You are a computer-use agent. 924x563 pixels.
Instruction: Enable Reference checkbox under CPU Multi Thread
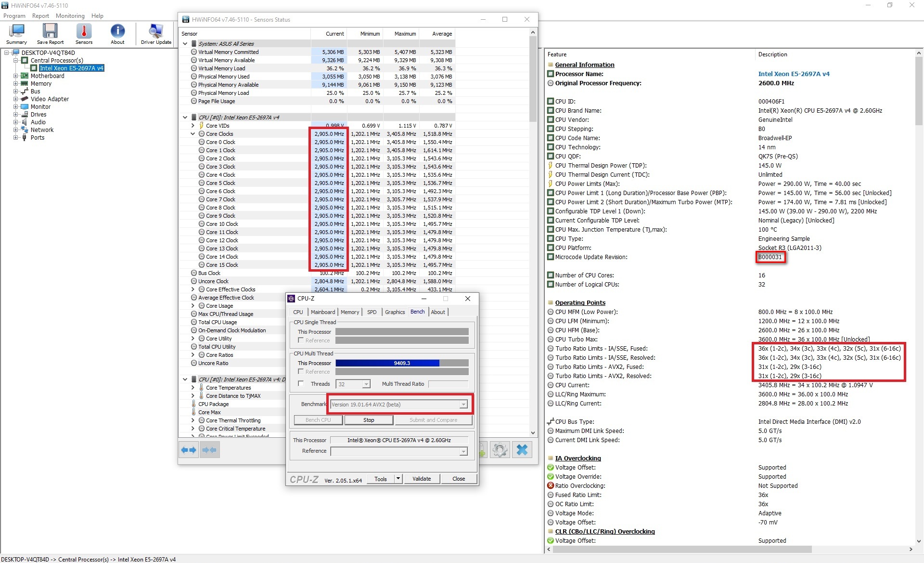(x=301, y=372)
